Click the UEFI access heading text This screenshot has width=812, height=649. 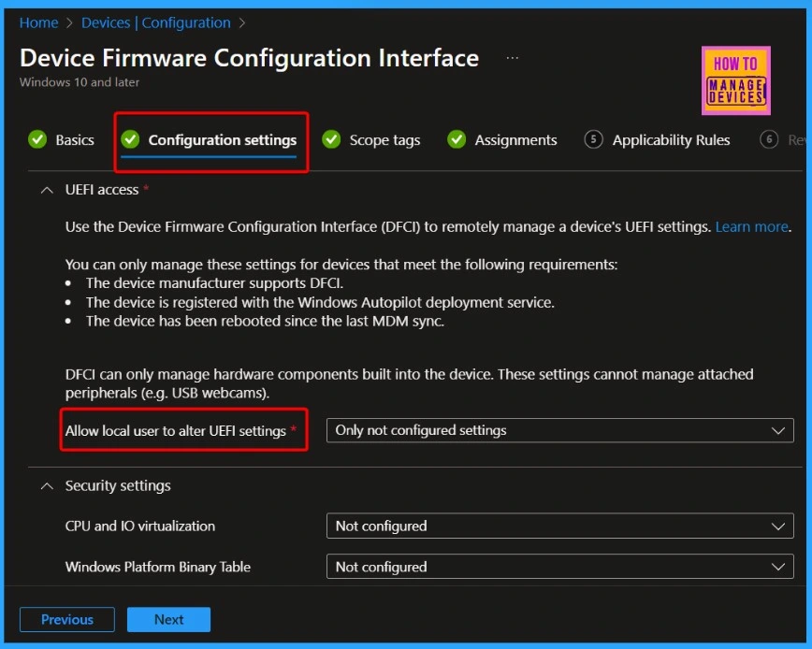pyautogui.click(x=102, y=190)
